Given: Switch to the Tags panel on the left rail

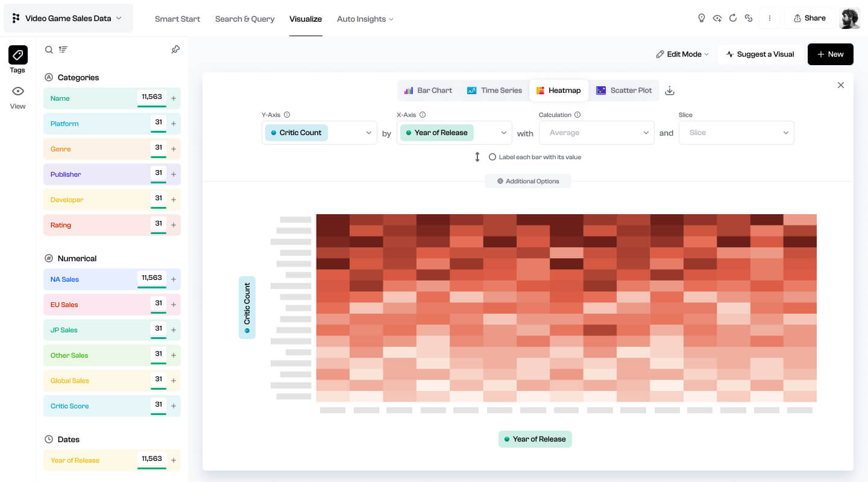Looking at the screenshot, I should point(17,55).
